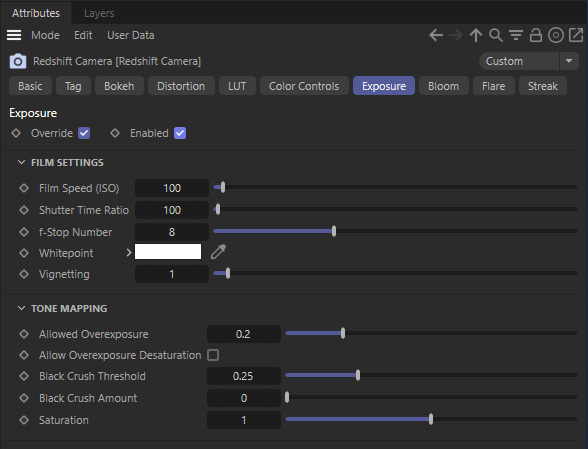Switch to the Bloom tab
The height and width of the screenshot is (449, 588).
pyautogui.click(x=443, y=86)
